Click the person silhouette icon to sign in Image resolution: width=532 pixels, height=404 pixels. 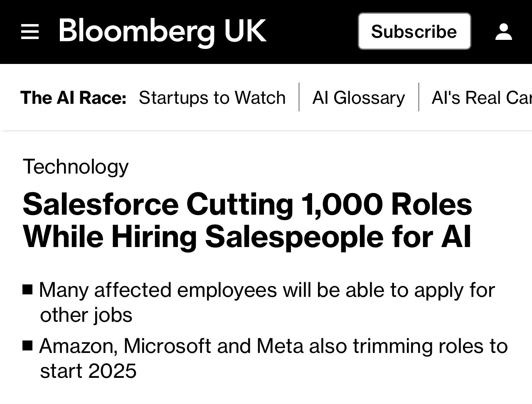click(x=503, y=31)
